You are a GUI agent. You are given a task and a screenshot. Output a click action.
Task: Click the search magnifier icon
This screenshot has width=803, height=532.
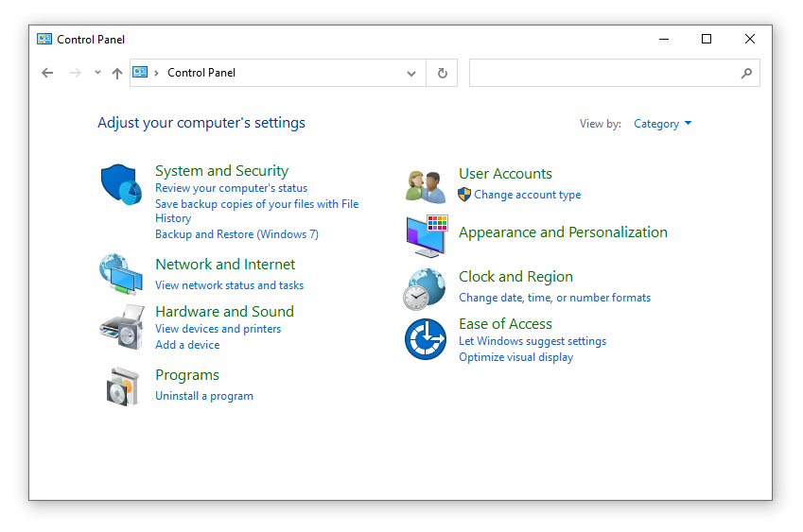click(x=746, y=73)
